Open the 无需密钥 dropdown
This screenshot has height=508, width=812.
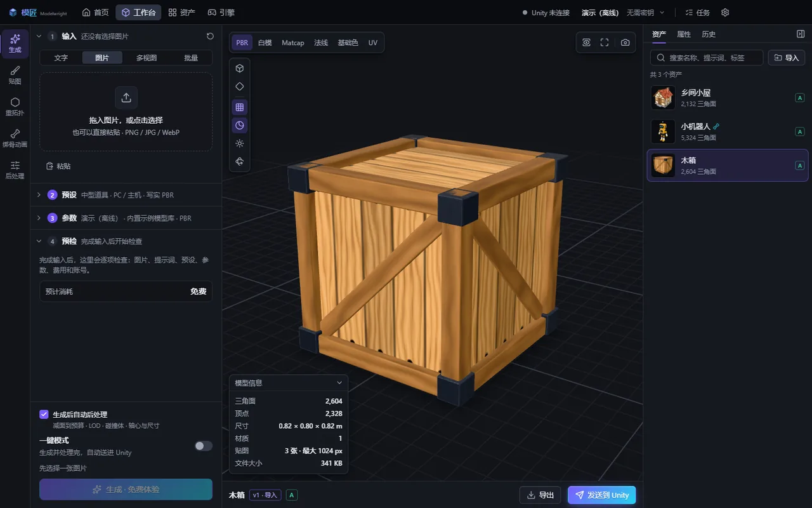(646, 13)
